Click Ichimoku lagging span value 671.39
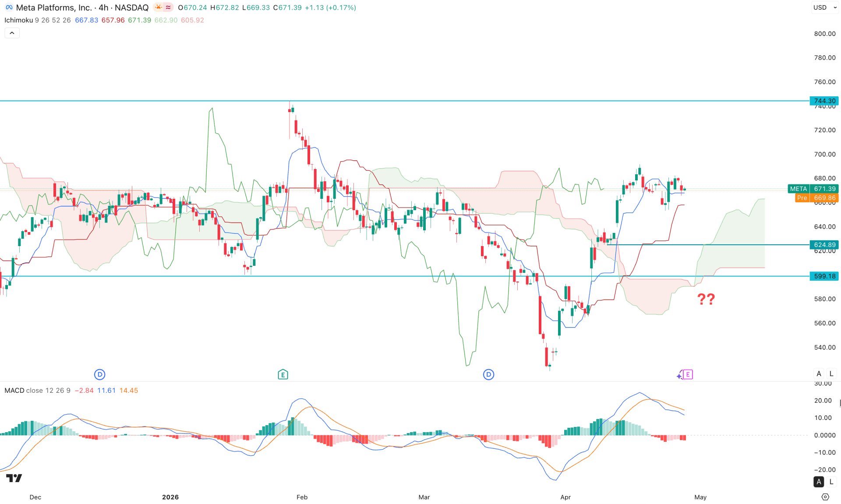The width and height of the screenshot is (841, 504). tap(139, 20)
